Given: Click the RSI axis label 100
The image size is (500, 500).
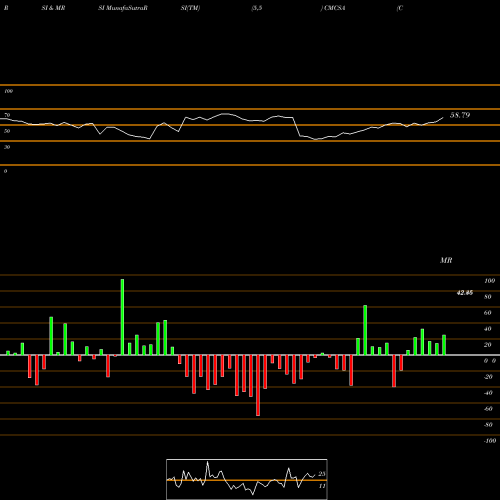Looking at the screenshot, I should tap(8, 91).
